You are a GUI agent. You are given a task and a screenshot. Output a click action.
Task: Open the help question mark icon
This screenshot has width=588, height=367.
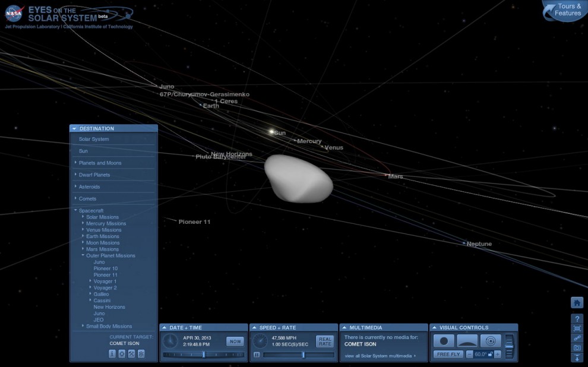577,319
